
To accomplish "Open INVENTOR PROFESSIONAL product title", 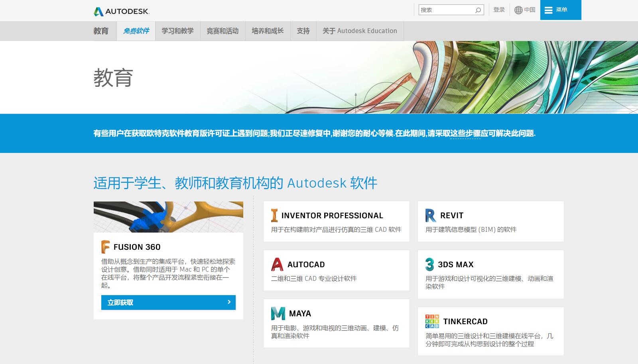I will 332,215.
